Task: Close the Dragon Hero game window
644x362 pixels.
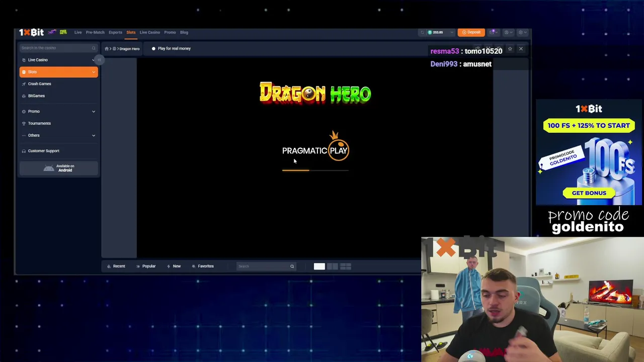Action: (521, 49)
